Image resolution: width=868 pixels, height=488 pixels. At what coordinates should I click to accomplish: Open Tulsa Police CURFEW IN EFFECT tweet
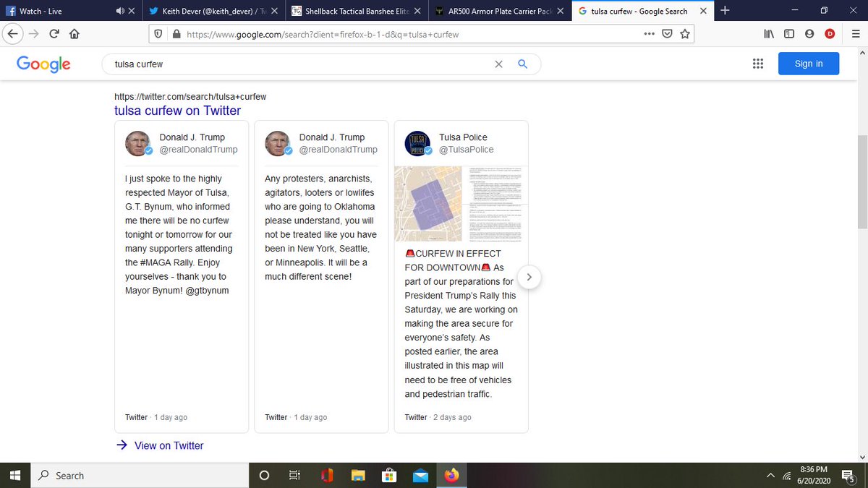(461, 324)
